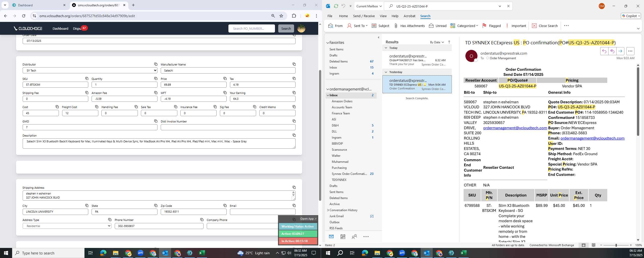The image size is (644, 258).
Task: Open the Acrobat ribbon tab
Action: pyautogui.click(x=409, y=16)
